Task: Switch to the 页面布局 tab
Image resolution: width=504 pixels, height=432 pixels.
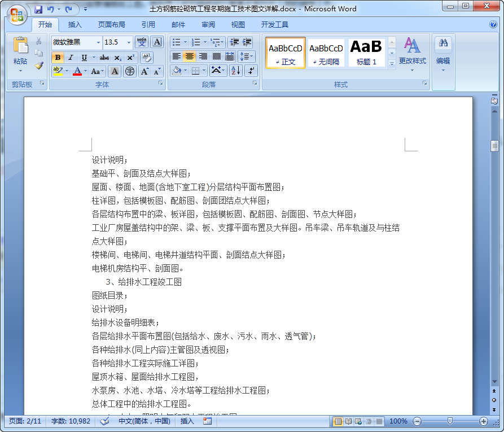Action: coord(112,24)
